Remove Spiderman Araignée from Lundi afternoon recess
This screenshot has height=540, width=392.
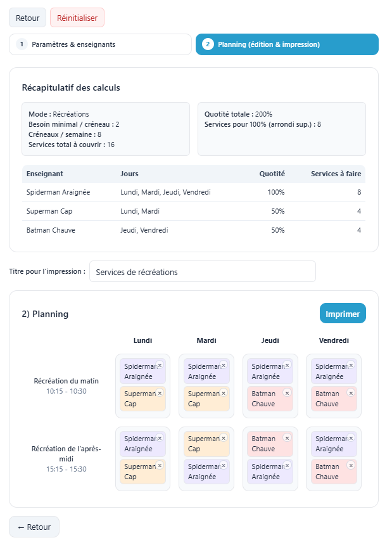[x=160, y=439]
